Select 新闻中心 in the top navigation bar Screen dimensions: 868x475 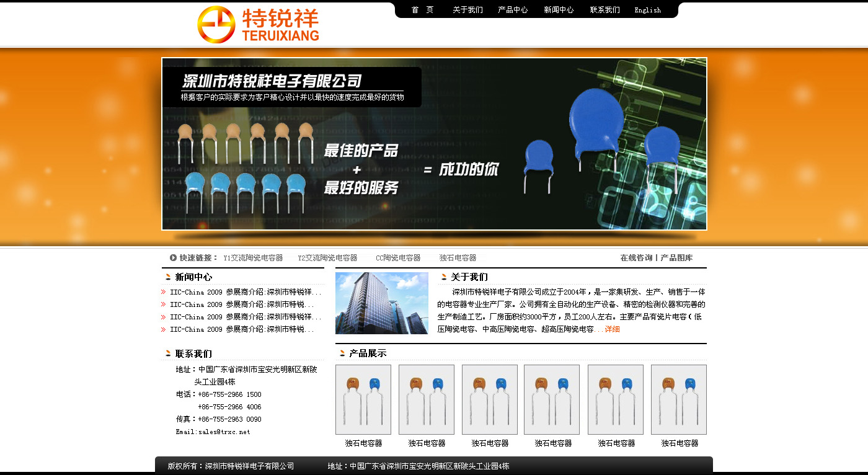pos(559,10)
